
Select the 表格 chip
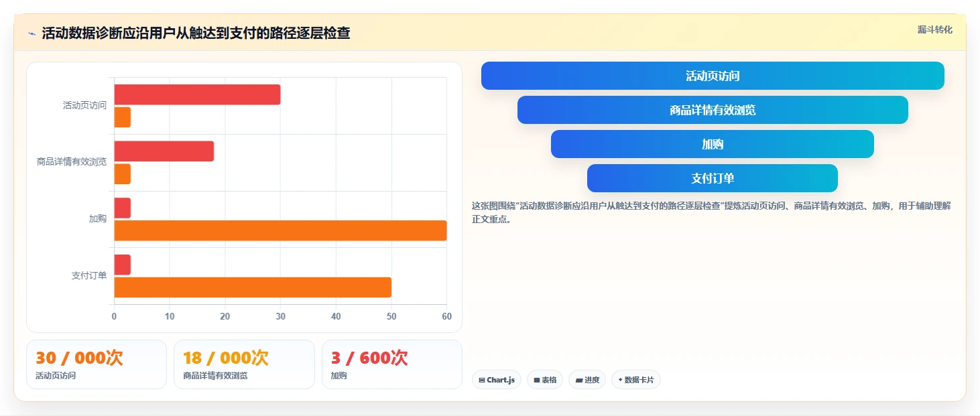pos(545,380)
